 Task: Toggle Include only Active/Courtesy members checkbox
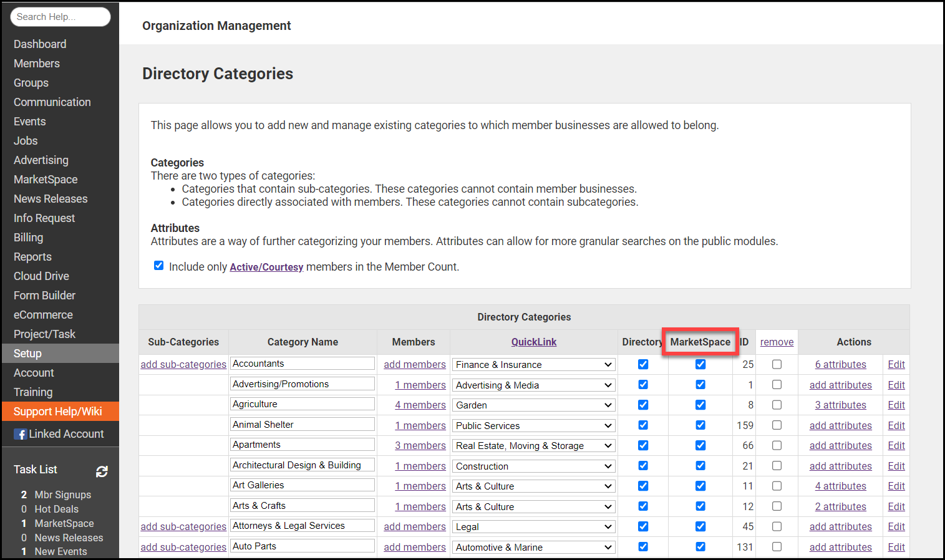tap(159, 266)
